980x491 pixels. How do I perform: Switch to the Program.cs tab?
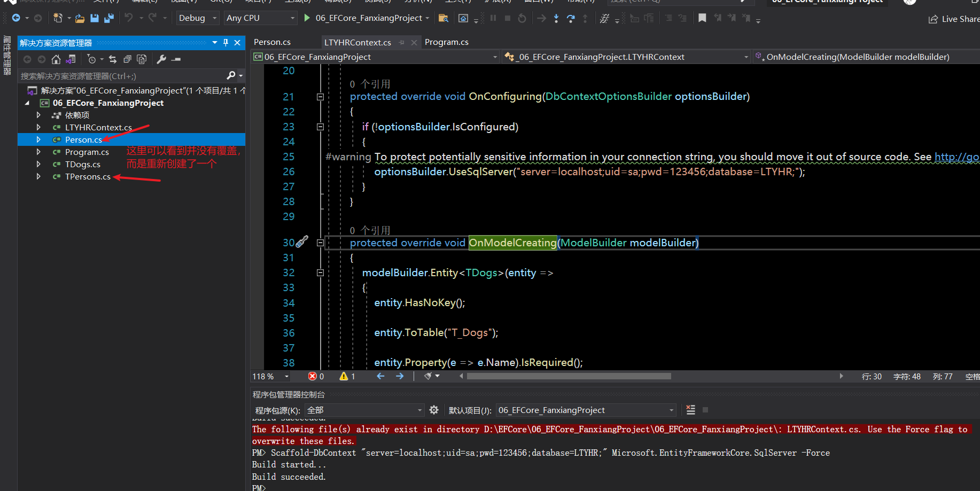click(446, 42)
